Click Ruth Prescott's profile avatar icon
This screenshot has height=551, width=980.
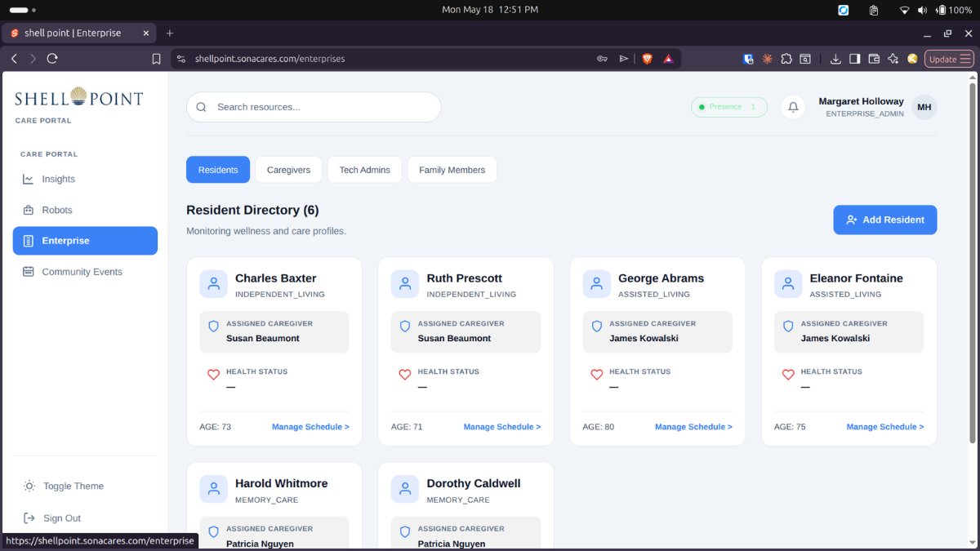[405, 284]
